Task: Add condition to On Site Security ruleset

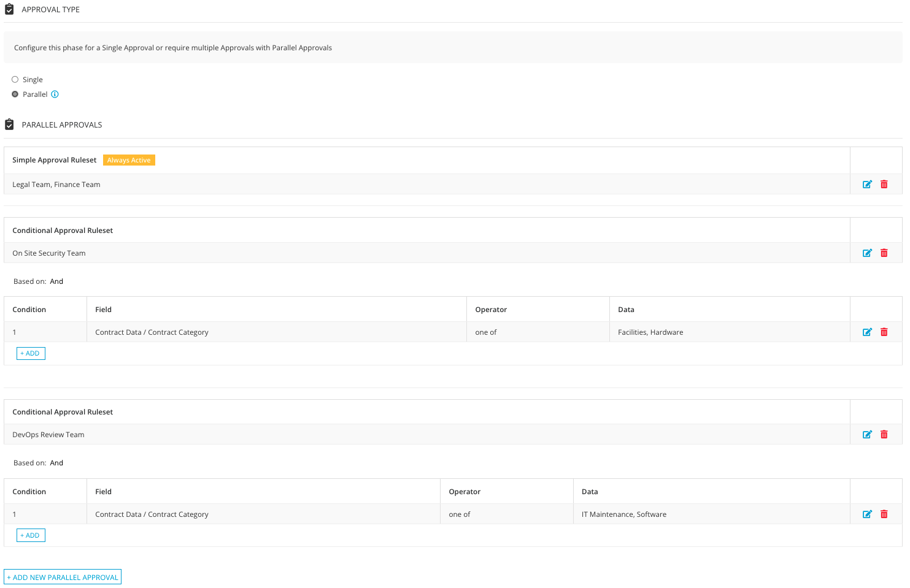Action: [x=31, y=353]
